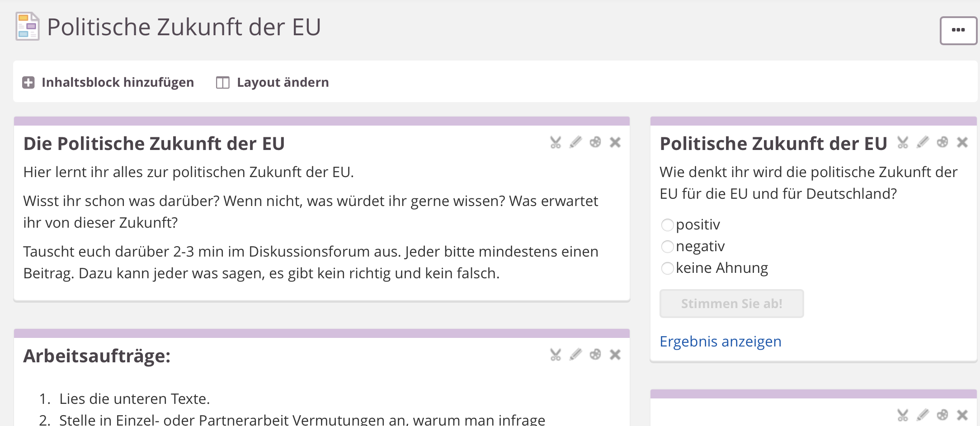Delete the 'Die Politische Zukunft der EU' block

click(615, 143)
